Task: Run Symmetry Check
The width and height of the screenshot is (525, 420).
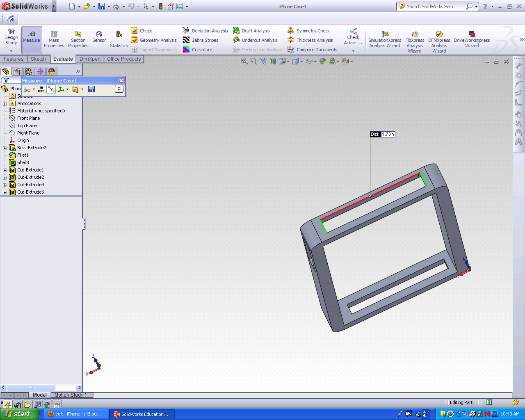Action: [308, 31]
